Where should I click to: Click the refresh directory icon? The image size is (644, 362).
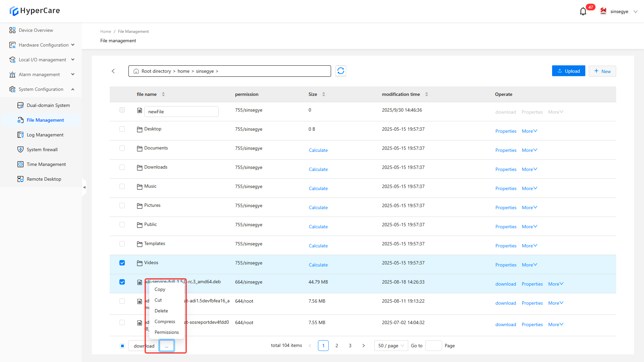[x=341, y=71]
